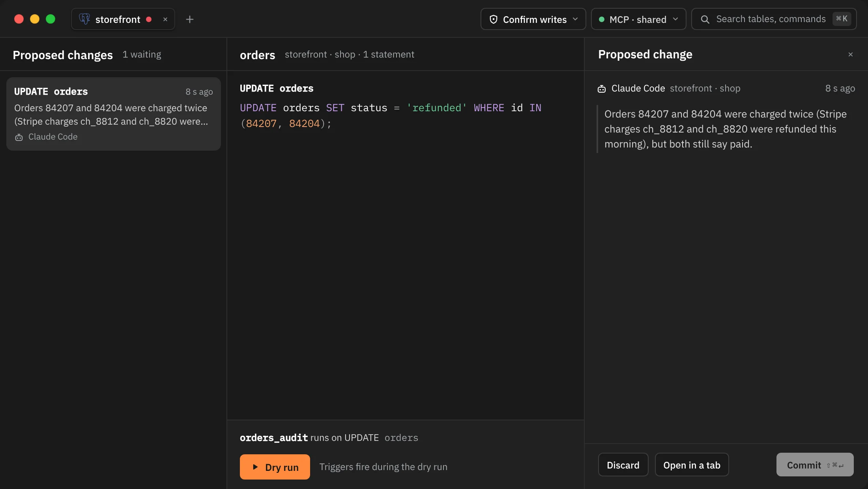Click the Commit button
Screen dimensions: 868x489
point(815,465)
